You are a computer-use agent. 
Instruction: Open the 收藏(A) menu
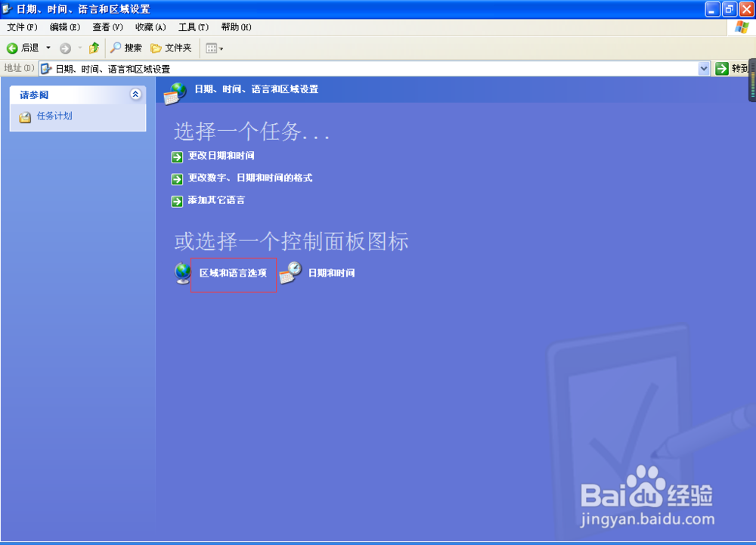pyautogui.click(x=150, y=27)
